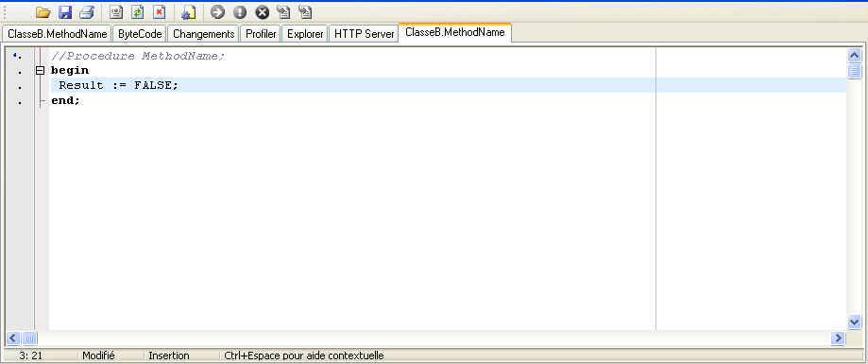The image size is (868, 364).
Task: Click the document icon with red X
Action: (x=160, y=11)
